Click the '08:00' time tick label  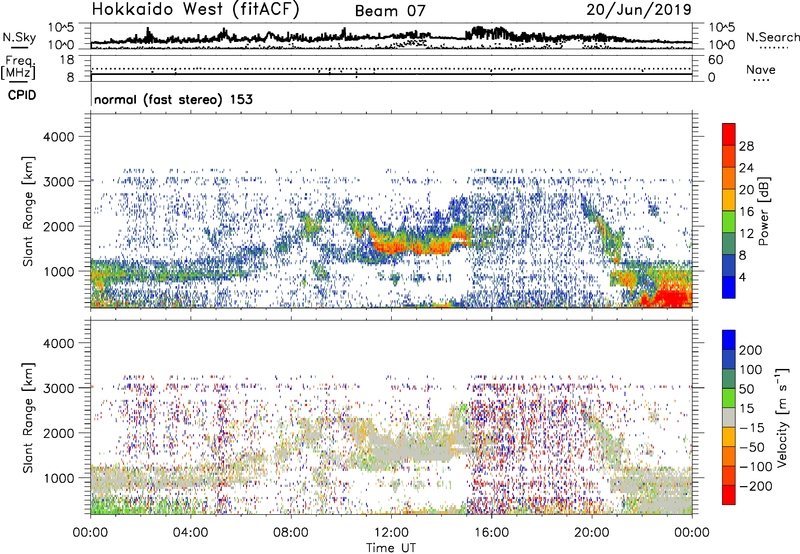pos(291,533)
